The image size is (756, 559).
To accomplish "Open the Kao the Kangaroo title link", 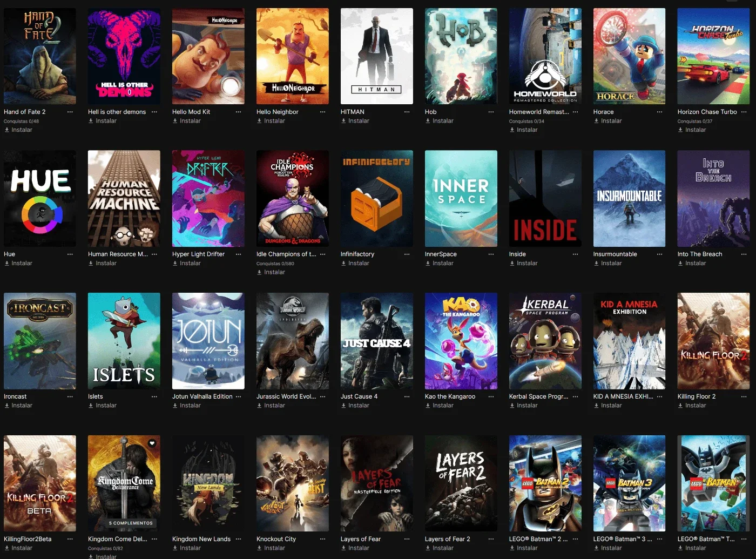I will [x=450, y=396].
